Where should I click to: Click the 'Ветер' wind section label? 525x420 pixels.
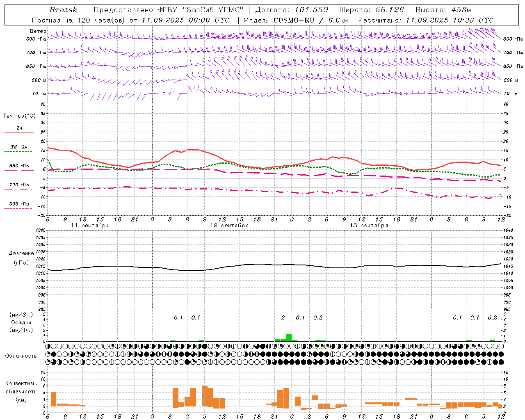click(38, 31)
